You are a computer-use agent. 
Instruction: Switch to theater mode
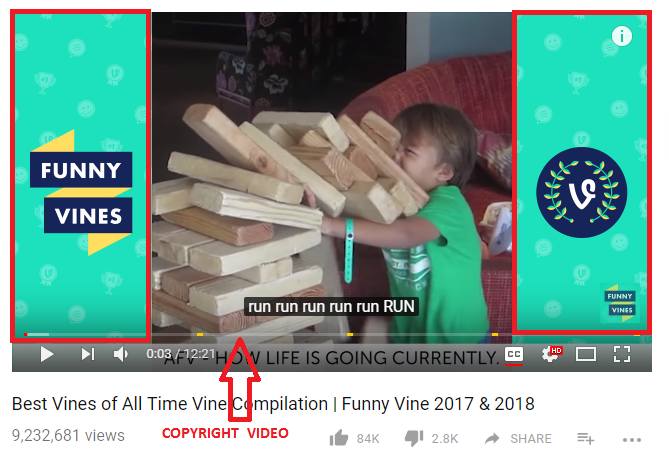click(586, 354)
